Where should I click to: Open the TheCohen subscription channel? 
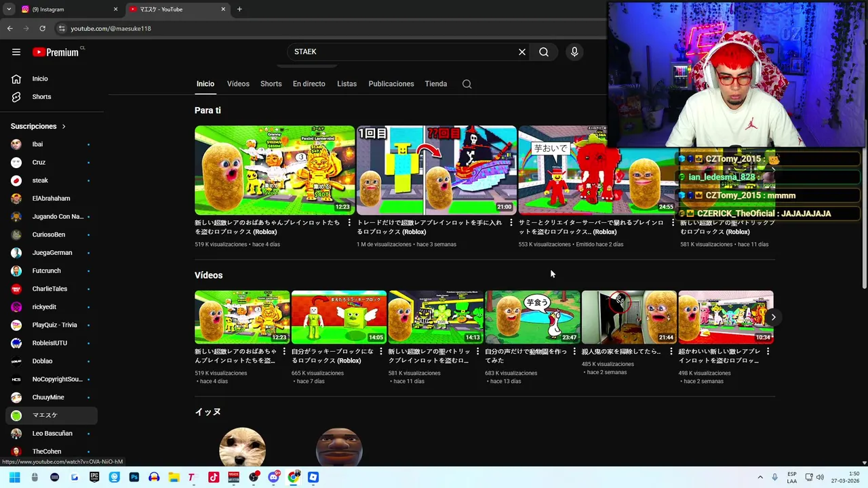click(x=52, y=451)
